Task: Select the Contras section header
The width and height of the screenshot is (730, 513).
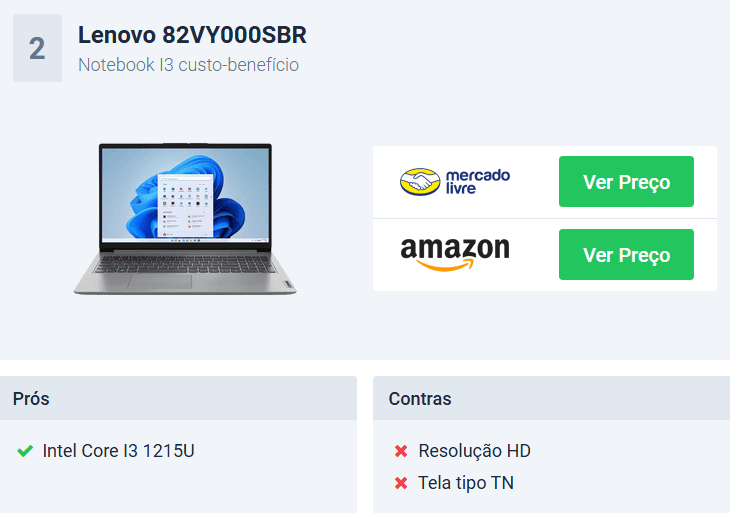Action: 551,398
